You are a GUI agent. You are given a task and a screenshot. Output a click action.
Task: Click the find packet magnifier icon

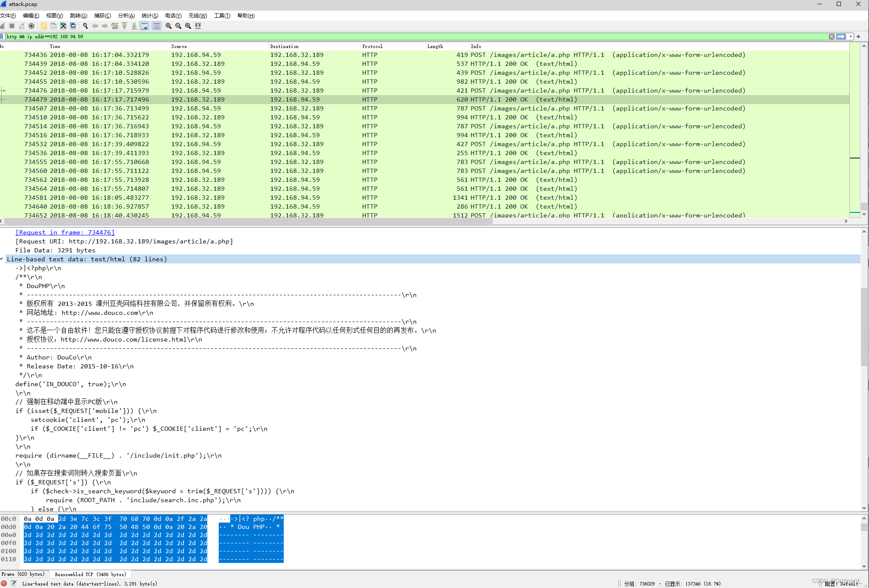click(85, 26)
